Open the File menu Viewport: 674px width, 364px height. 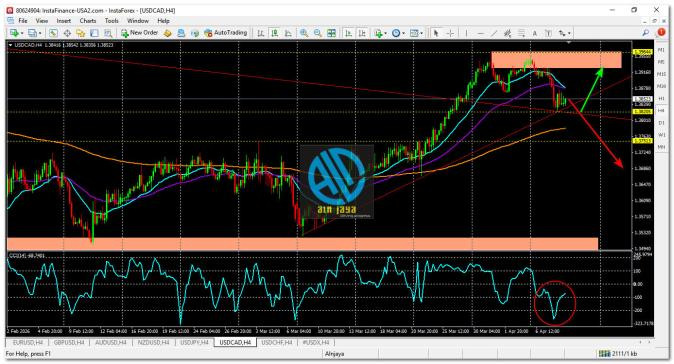tap(22, 21)
